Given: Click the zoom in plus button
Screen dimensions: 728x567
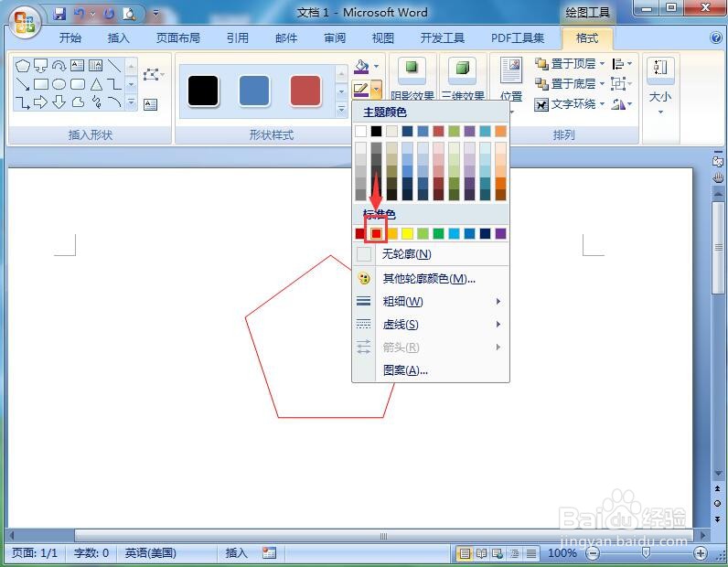Looking at the screenshot, I should click(x=701, y=553).
